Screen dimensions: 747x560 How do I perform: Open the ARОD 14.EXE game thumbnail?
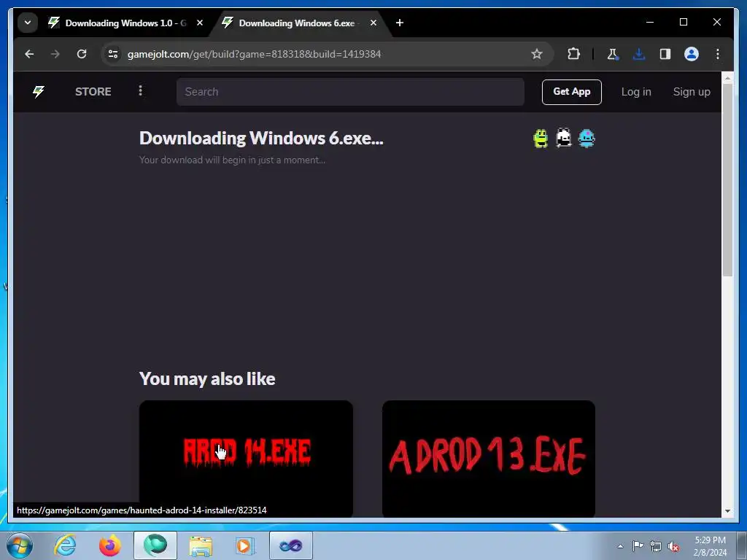point(246,458)
